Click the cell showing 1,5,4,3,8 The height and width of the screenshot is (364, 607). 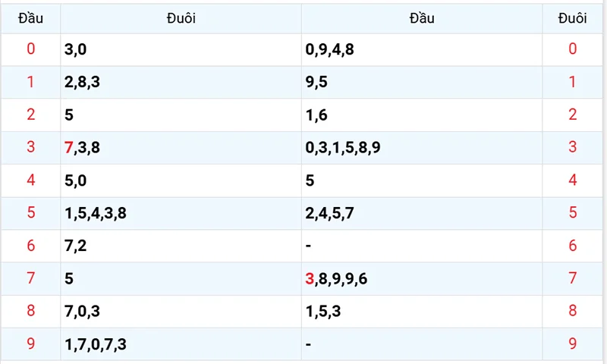(x=181, y=213)
